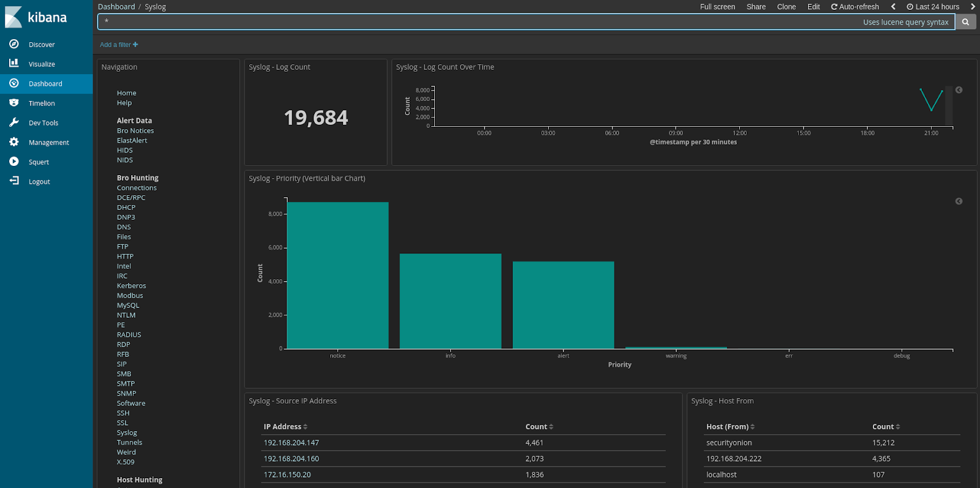Image resolution: width=980 pixels, height=488 pixels.
Task: Click the search magnifier button
Action: point(965,22)
